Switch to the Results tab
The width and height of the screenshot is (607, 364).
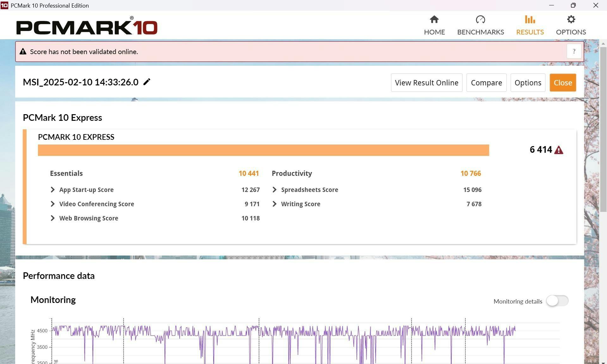coord(530,25)
